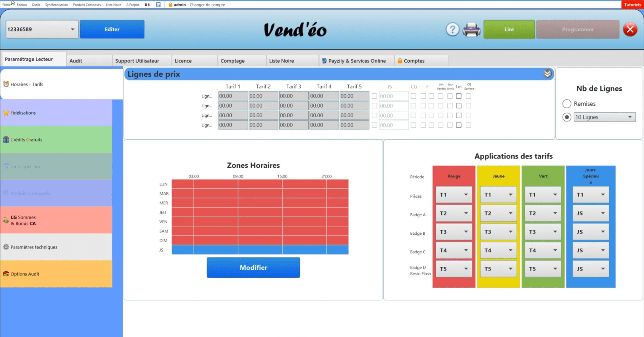Viewport: 644px width, 337px height.
Task: Switch to the Audit tab
Action: 89,61
